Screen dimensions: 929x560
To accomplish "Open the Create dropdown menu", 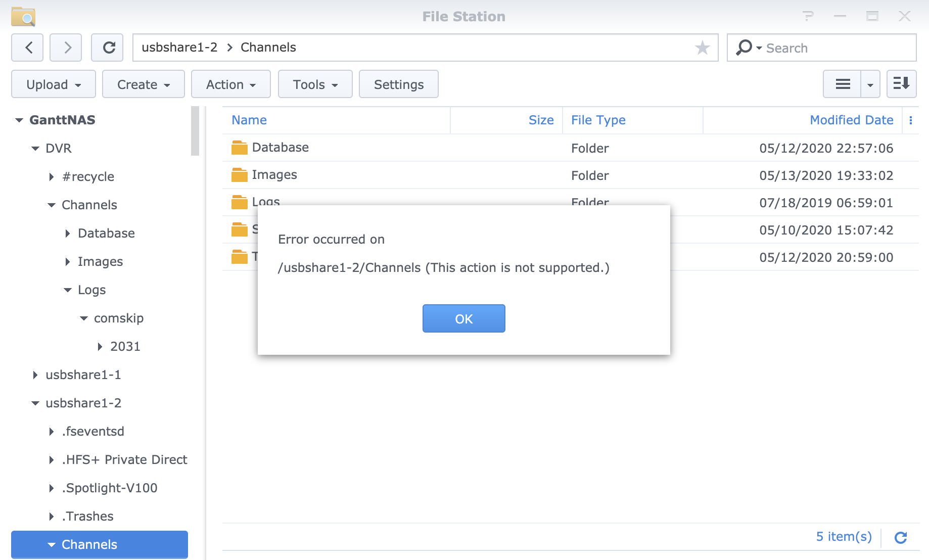I will coord(144,84).
